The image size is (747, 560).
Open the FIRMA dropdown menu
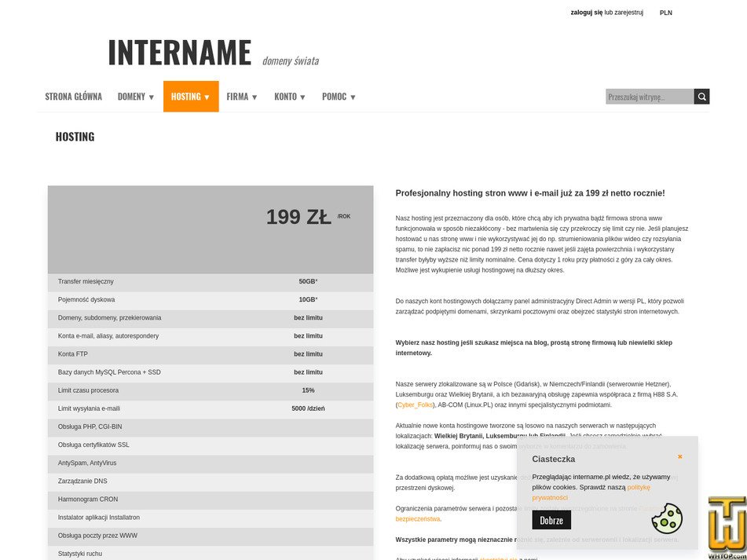coord(241,96)
